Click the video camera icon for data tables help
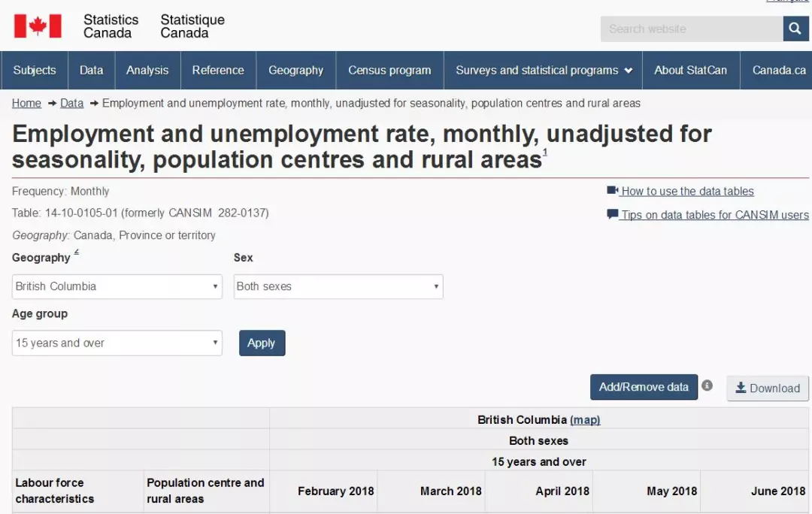The width and height of the screenshot is (812, 514). pyautogui.click(x=612, y=191)
